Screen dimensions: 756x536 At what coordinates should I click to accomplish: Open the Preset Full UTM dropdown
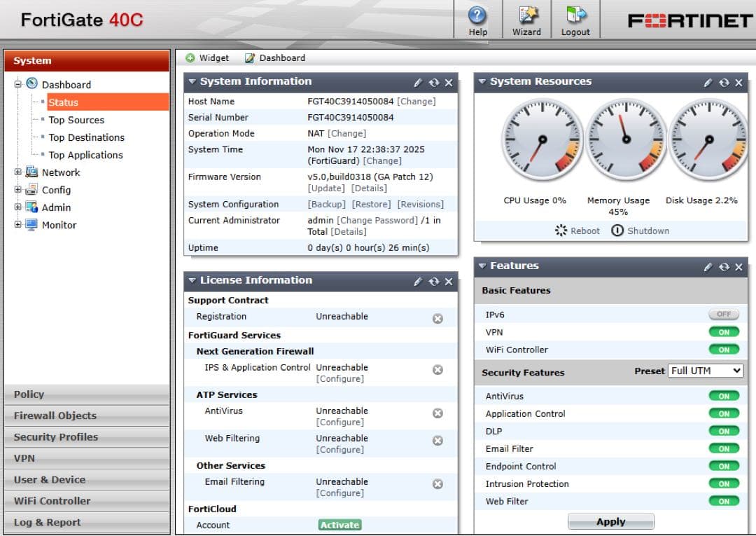(705, 371)
